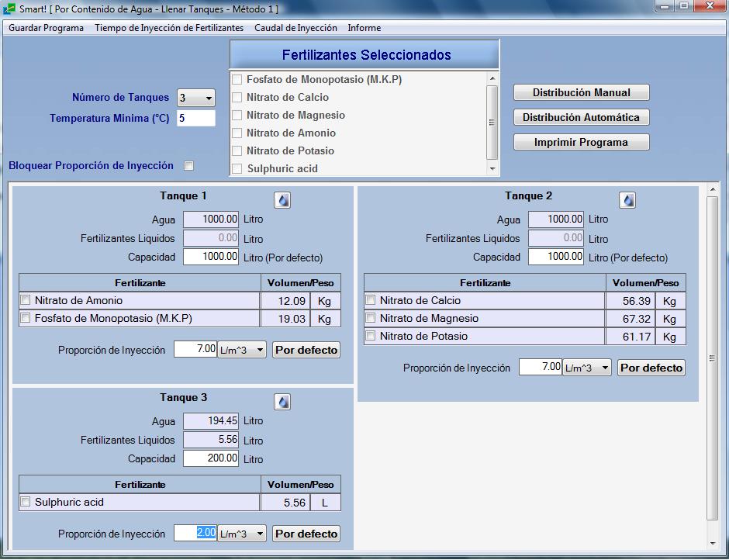
Task: Click the Capacidad field in Tanque 3
Action: tap(211, 458)
